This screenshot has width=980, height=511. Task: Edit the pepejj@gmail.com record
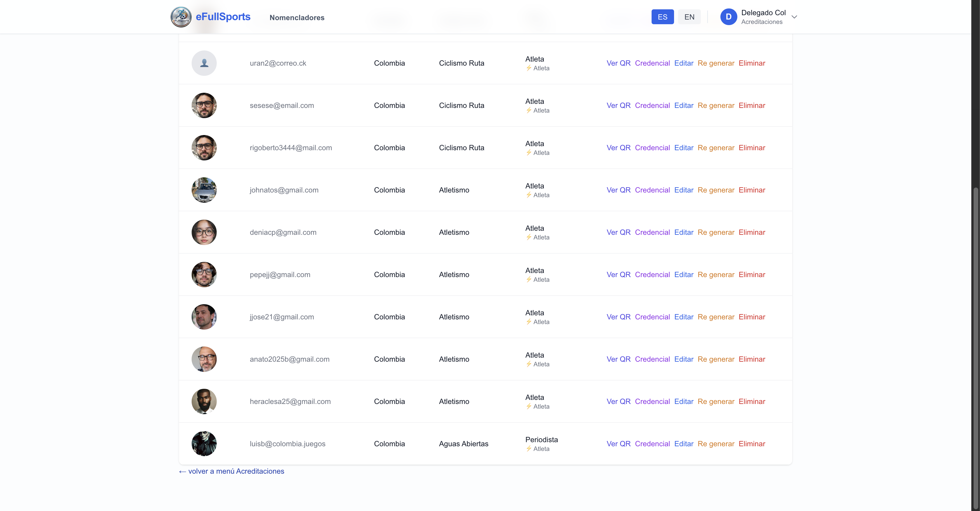pyautogui.click(x=683, y=275)
